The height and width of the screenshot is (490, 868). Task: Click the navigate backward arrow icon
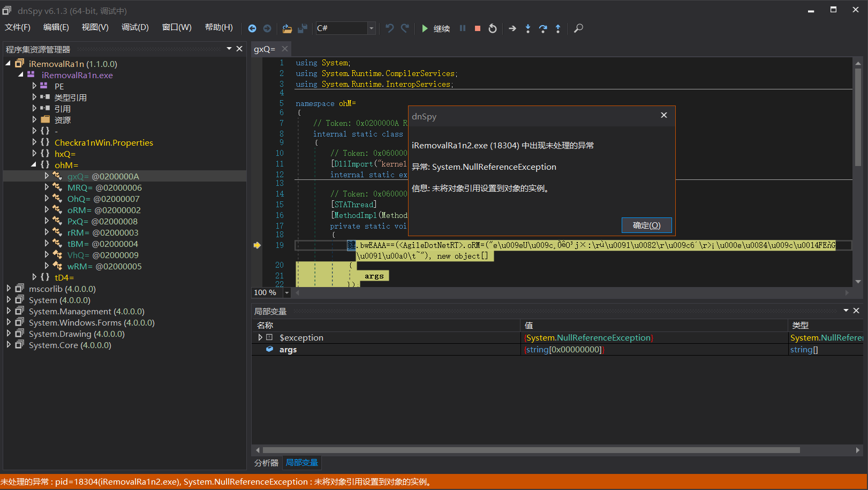click(252, 28)
